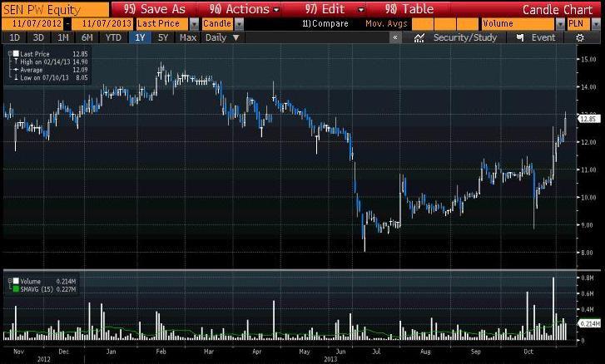Click the 97) Edit button
The image size is (605, 364).
click(x=325, y=9)
